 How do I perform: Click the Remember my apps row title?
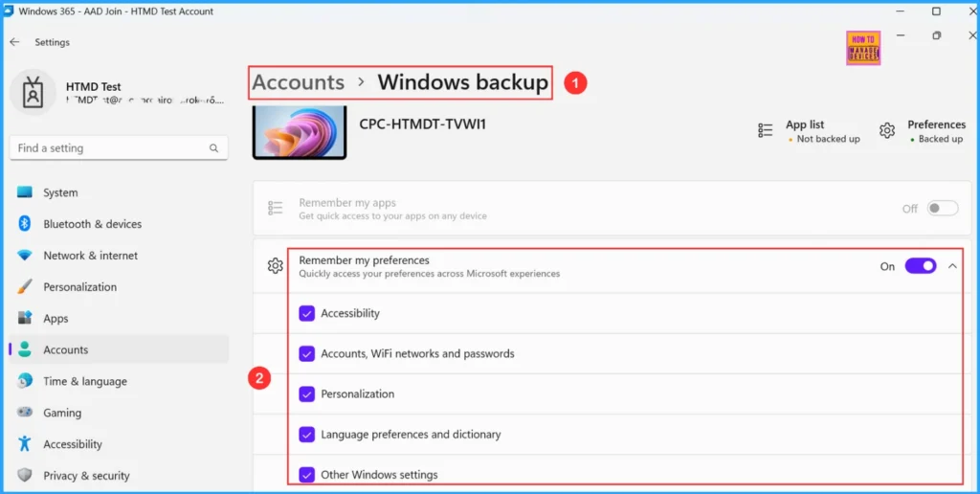point(347,203)
